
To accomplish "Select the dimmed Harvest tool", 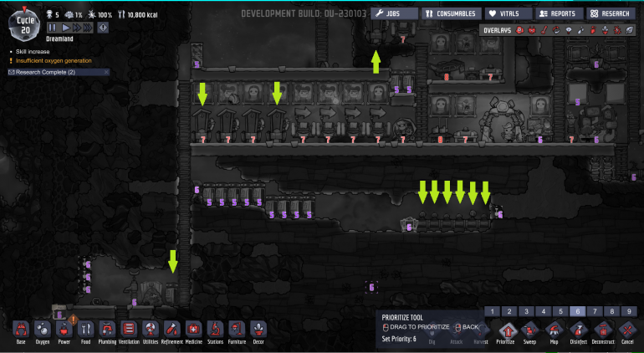I will [480, 330].
